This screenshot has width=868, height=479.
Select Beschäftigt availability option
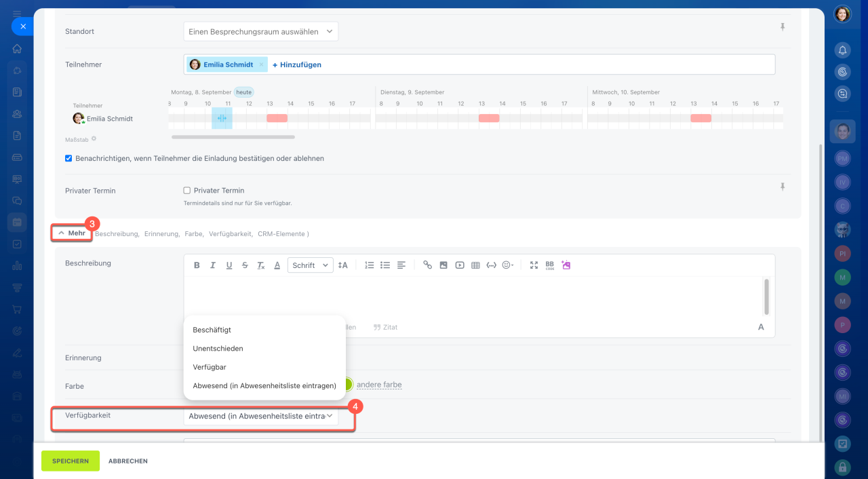coord(212,330)
